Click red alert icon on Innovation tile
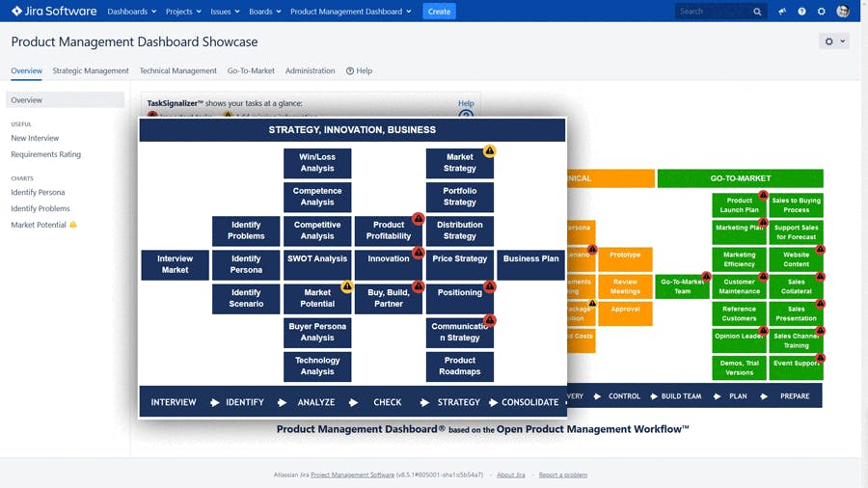This screenshot has width=868, height=488. (x=419, y=253)
